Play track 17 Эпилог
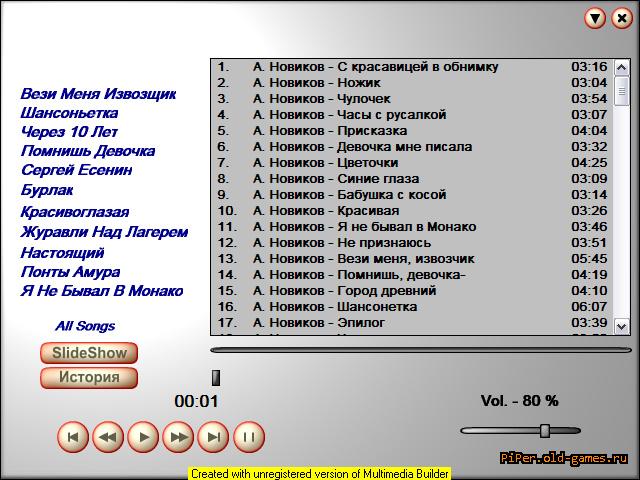Image resolution: width=640 pixels, height=480 pixels. click(412, 323)
